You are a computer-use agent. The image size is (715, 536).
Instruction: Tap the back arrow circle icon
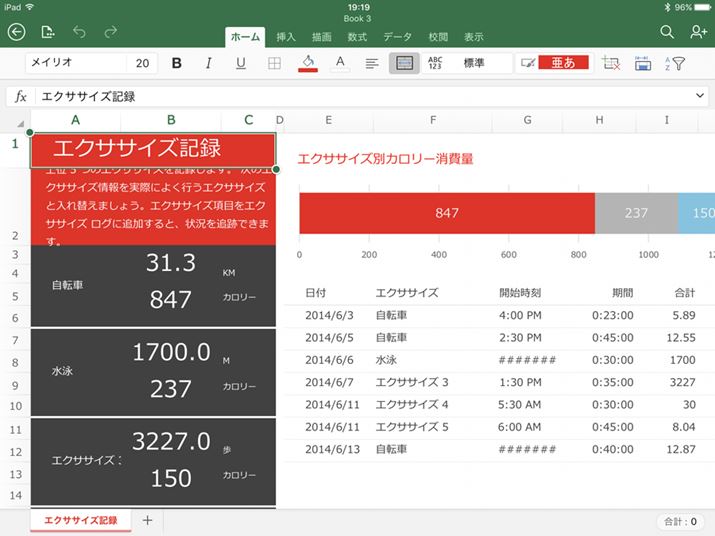(x=16, y=32)
